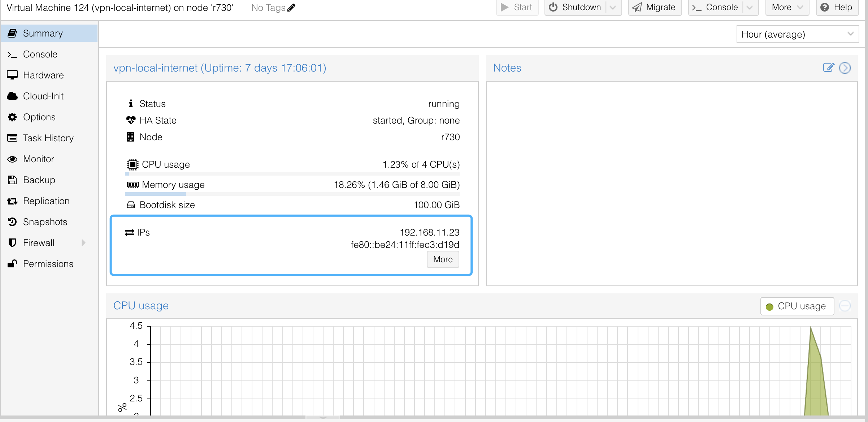The height and width of the screenshot is (422, 868).
Task: Click the Permissions unlock icon
Action: tap(12, 264)
